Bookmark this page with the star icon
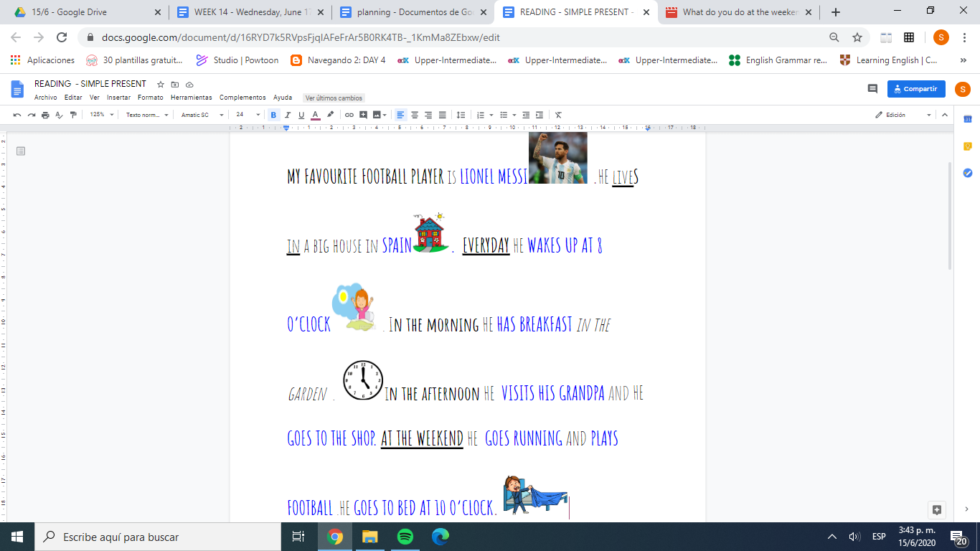 (x=857, y=37)
